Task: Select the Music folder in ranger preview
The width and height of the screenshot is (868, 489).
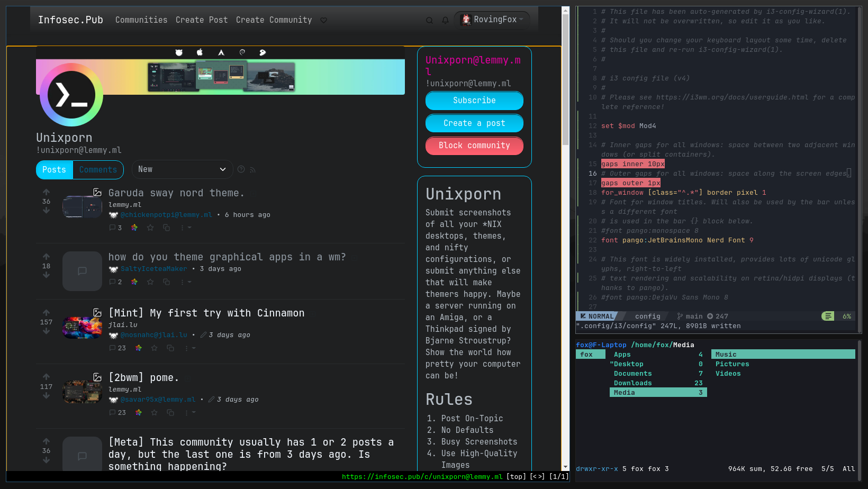Action: point(783,355)
